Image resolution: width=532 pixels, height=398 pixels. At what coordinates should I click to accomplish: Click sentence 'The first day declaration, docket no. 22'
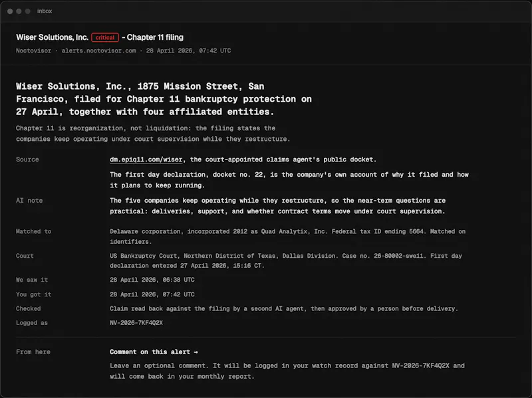pos(289,180)
